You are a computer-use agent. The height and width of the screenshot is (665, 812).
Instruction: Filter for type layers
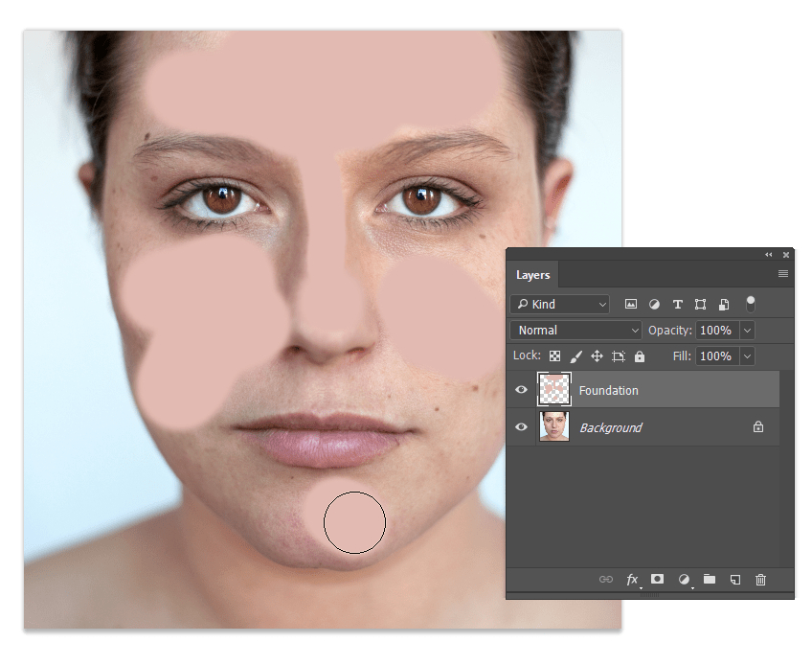click(x=677, y=305)
